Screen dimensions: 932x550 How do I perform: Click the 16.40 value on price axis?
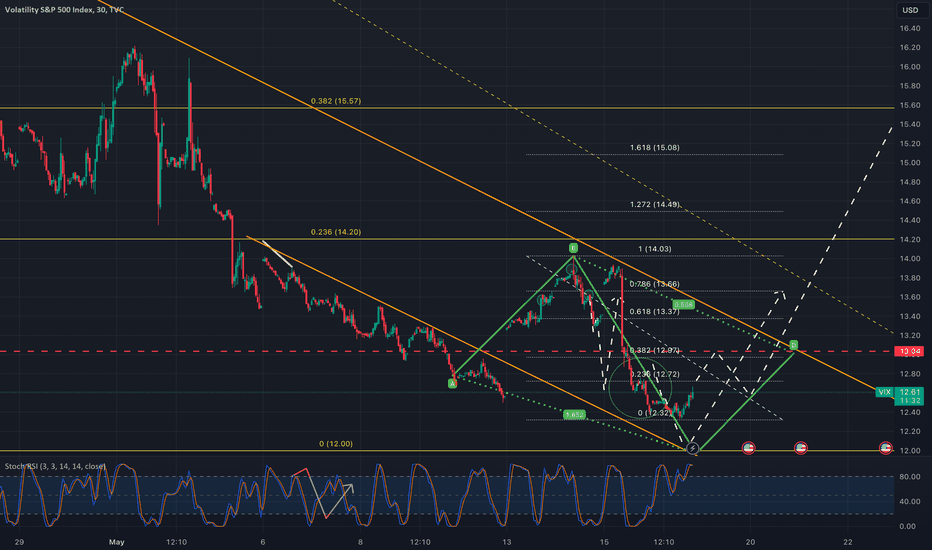pyautogui.click(x=909, y=28)
